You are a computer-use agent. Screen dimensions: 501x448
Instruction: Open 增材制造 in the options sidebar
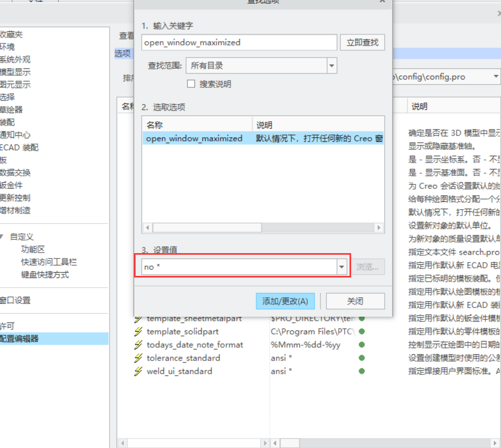[x=15, y=210]
